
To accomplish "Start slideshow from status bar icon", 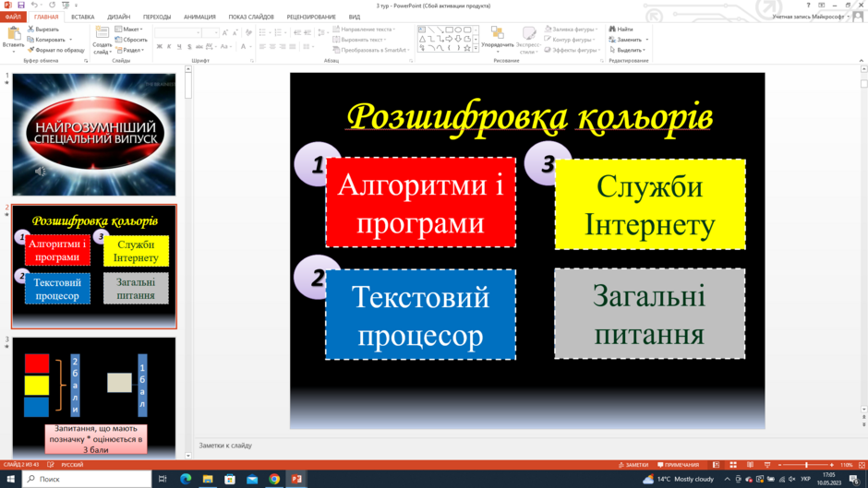I will click(767, 465).
